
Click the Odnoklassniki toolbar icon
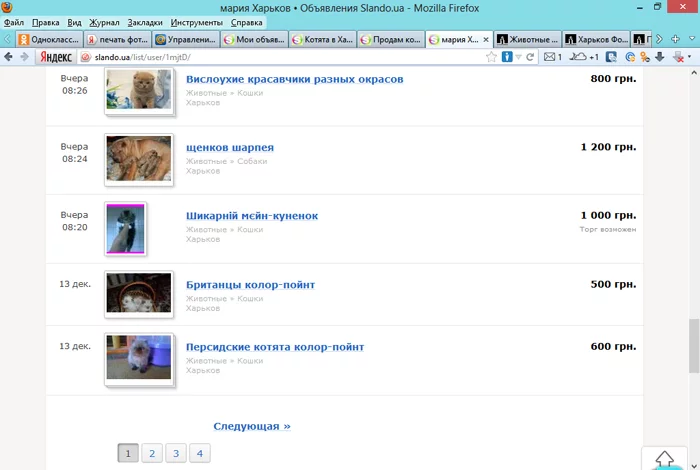[645, 57]
